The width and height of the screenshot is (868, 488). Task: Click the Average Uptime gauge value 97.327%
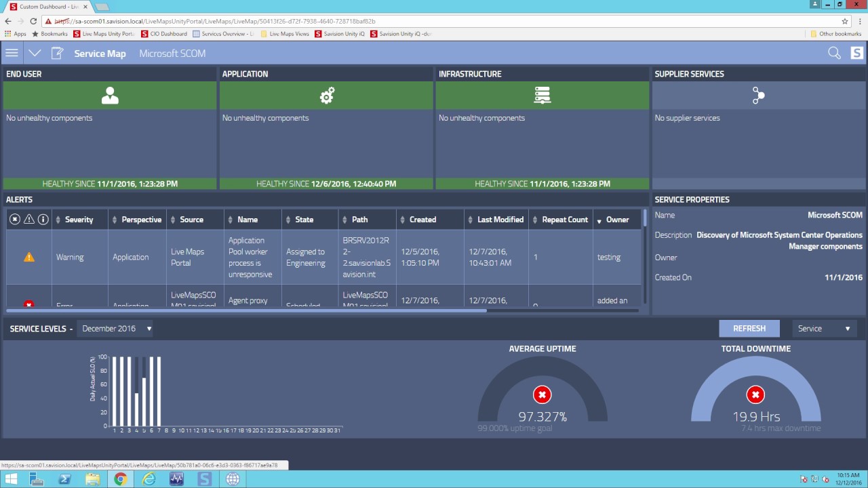pyautogui.click(x=542, y=416)
